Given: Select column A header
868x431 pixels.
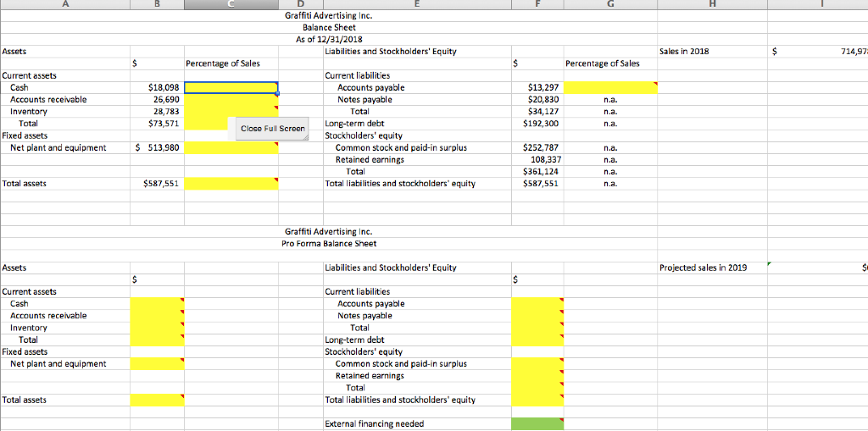Looking at the screenshot, I should coord(64,4).
